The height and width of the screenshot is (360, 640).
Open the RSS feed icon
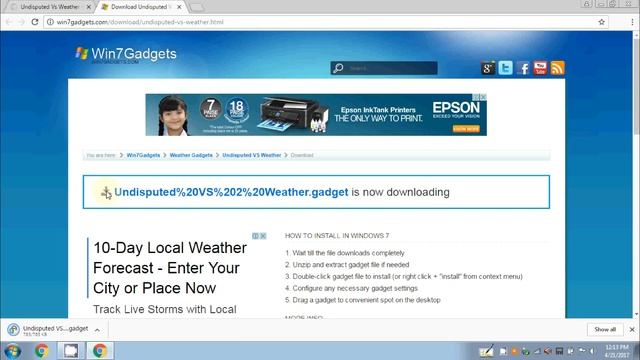(558, 68)
